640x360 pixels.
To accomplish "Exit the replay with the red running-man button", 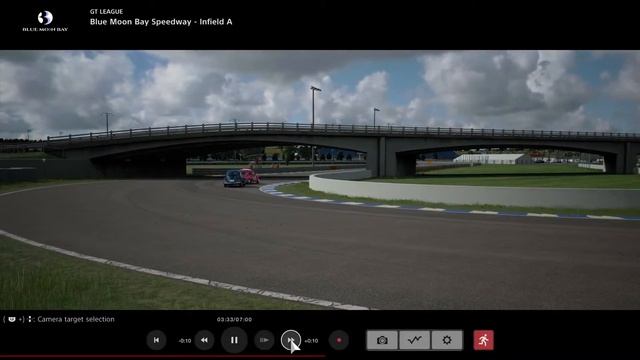I will [483, 340].
